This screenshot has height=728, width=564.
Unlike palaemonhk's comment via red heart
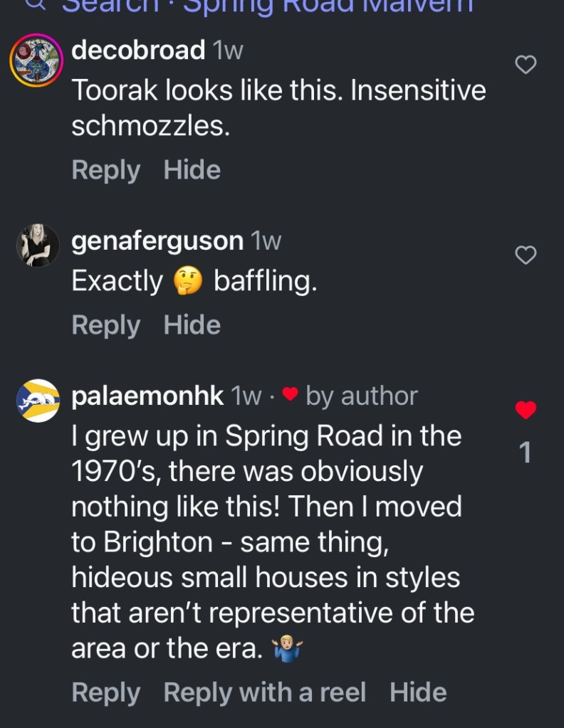526,410
